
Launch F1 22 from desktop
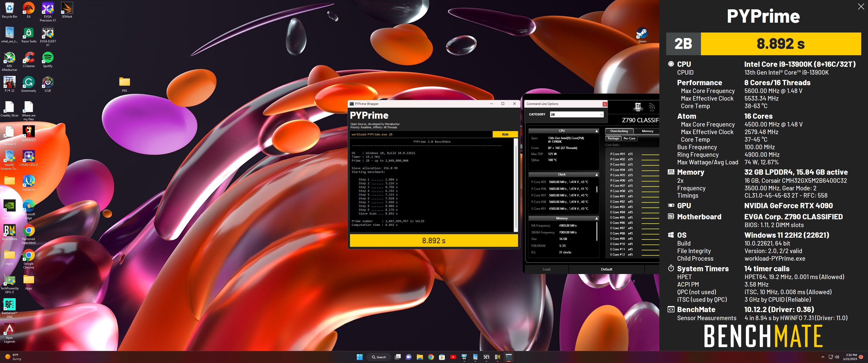point(9,84)
